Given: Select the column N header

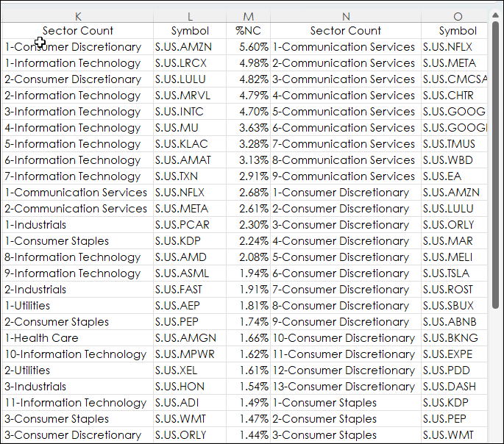Looking at the screenshot, I should (345, 15).
